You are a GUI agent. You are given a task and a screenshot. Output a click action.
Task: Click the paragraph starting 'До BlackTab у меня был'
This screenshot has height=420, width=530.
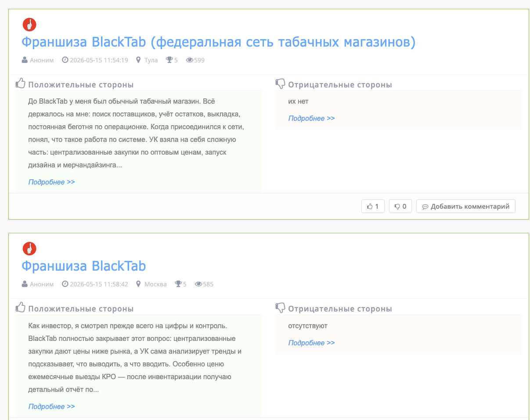point(136,133)
